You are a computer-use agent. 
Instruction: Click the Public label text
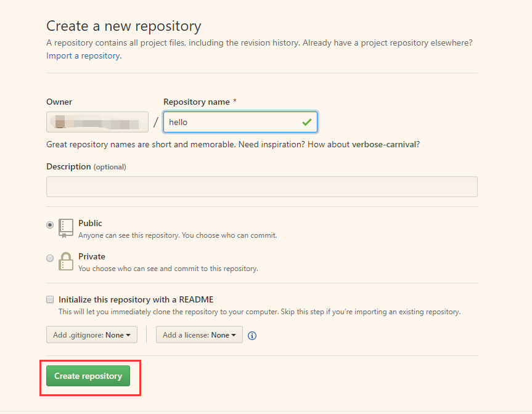click(90, 223)
